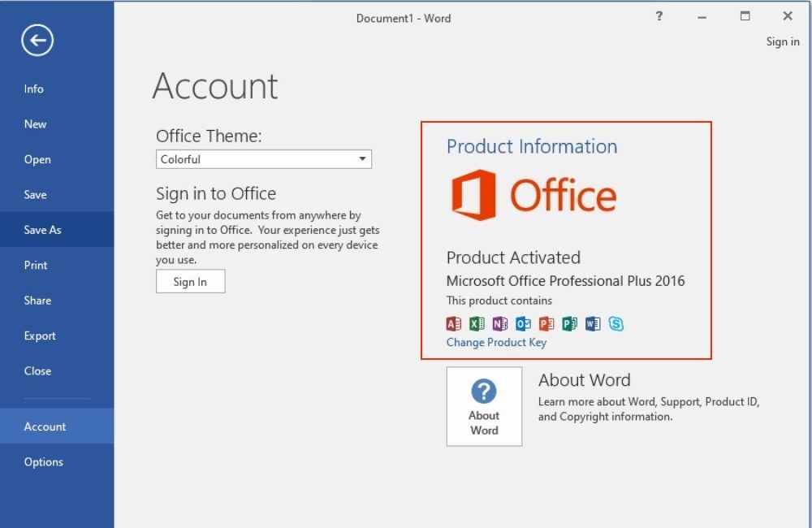Click Sign in at top right
The width and height of the screenshot is (812, 528).
[x=783, y=41]
